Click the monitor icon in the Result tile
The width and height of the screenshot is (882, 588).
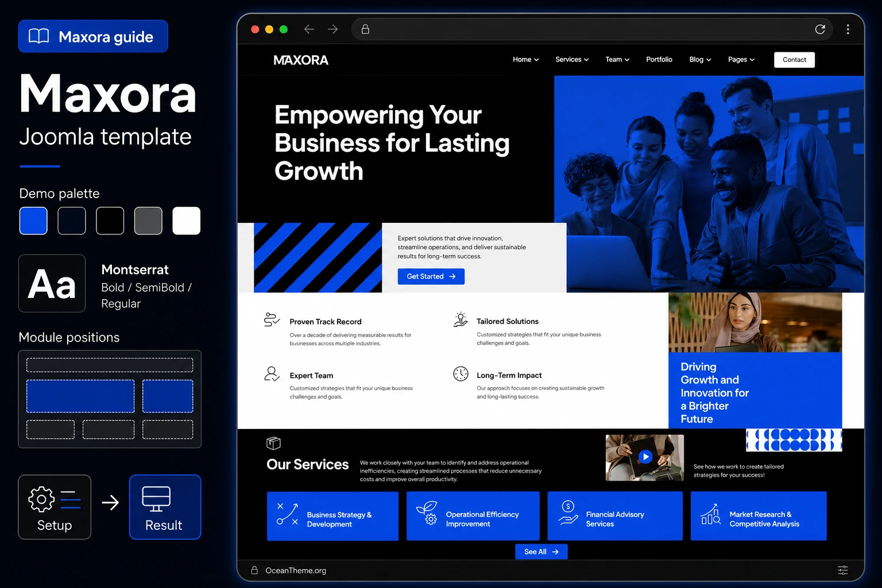coord(156,499)
